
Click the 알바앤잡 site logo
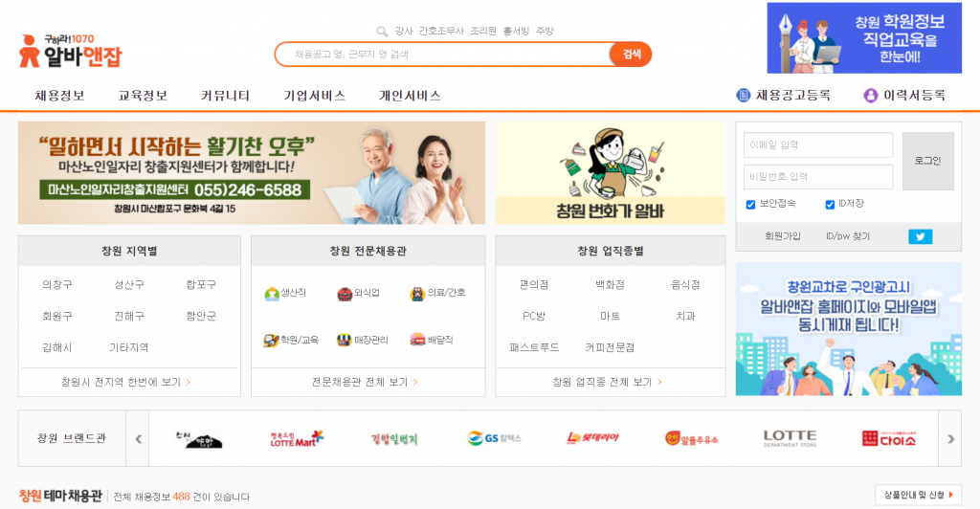[x=71, y=52]
